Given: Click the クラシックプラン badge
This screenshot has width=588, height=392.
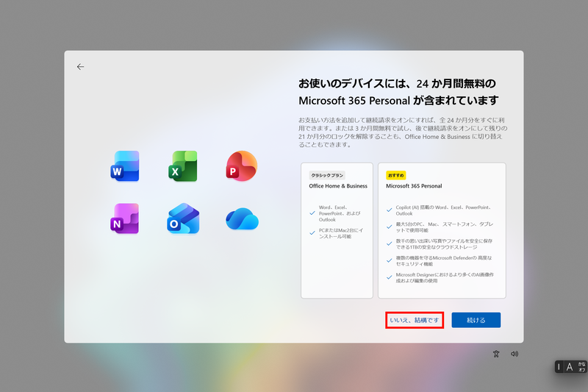Looking at the screenshot, I should point(327,175).
